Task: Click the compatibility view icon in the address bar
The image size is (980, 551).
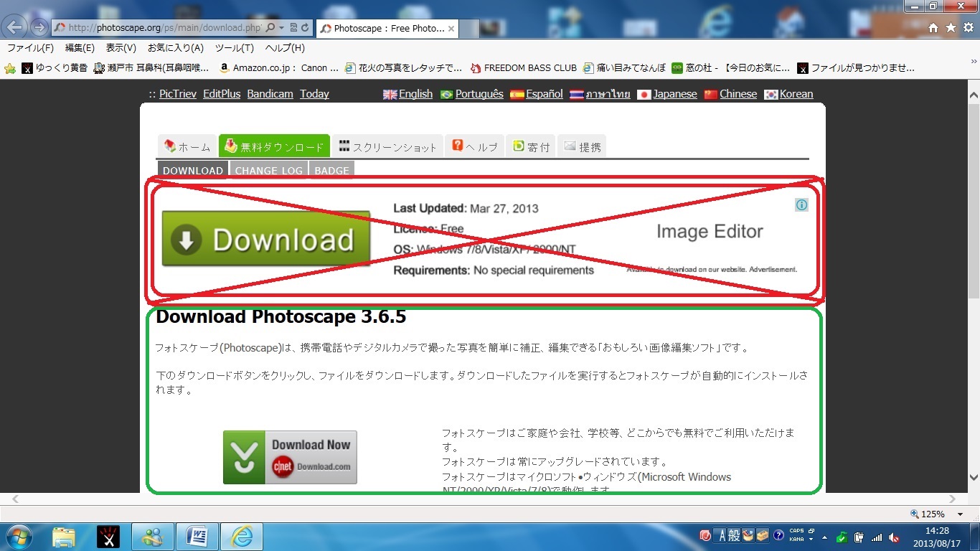Action: point(294,28)
